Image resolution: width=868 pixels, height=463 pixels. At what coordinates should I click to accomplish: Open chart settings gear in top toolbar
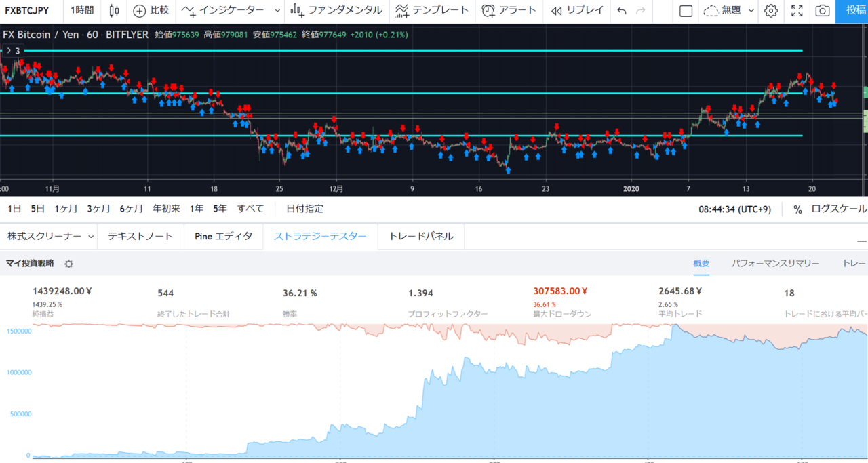coord(770,11)
